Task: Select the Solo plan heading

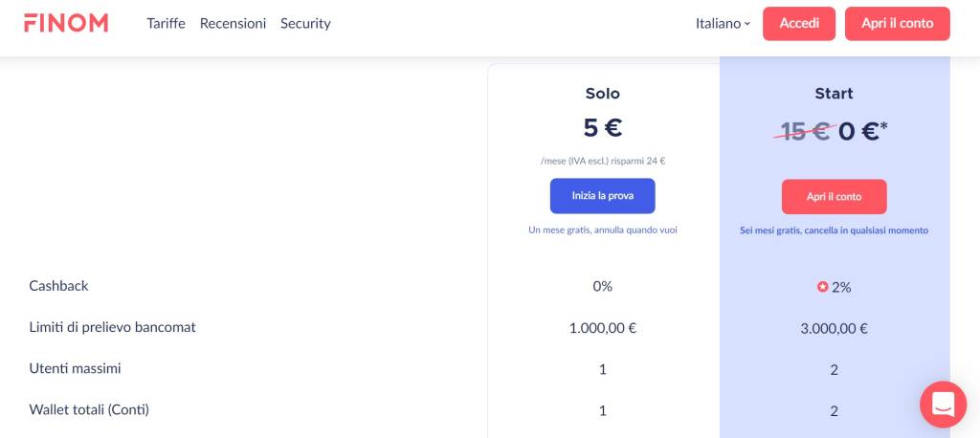Action: (x=603, y=93)
